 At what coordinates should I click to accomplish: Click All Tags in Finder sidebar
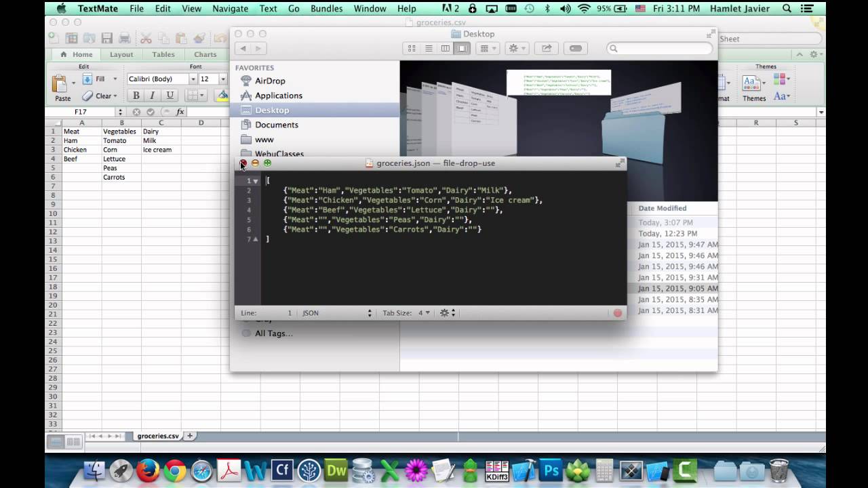[x=273, y=333]
